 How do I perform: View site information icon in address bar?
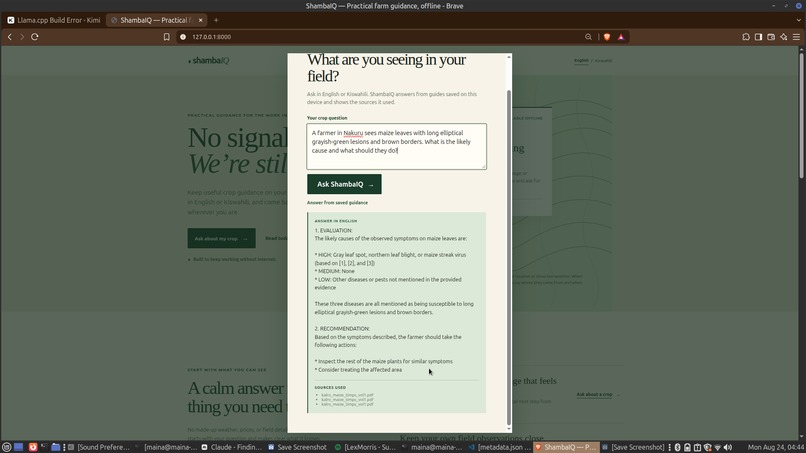(183, 37)
